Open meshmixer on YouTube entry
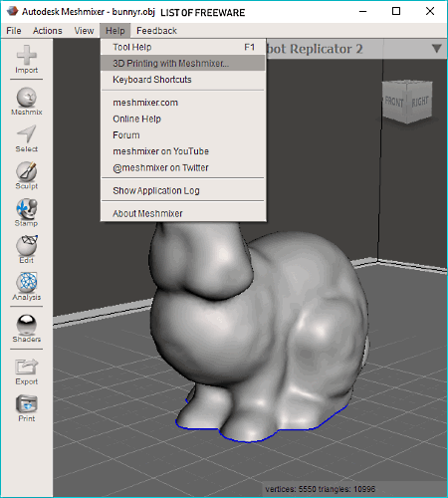Screen dimensions: 448x498 (x=183, y=151)
